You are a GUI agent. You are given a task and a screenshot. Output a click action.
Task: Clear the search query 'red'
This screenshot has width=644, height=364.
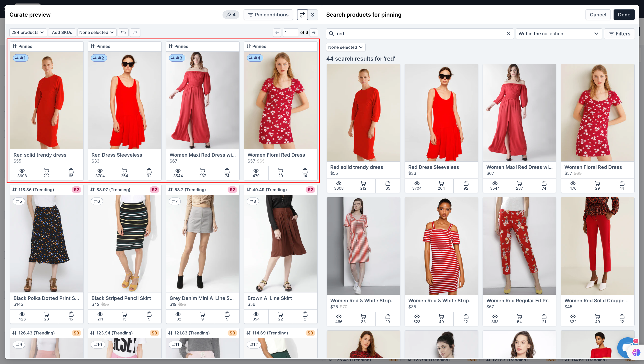tap(508, 34)
